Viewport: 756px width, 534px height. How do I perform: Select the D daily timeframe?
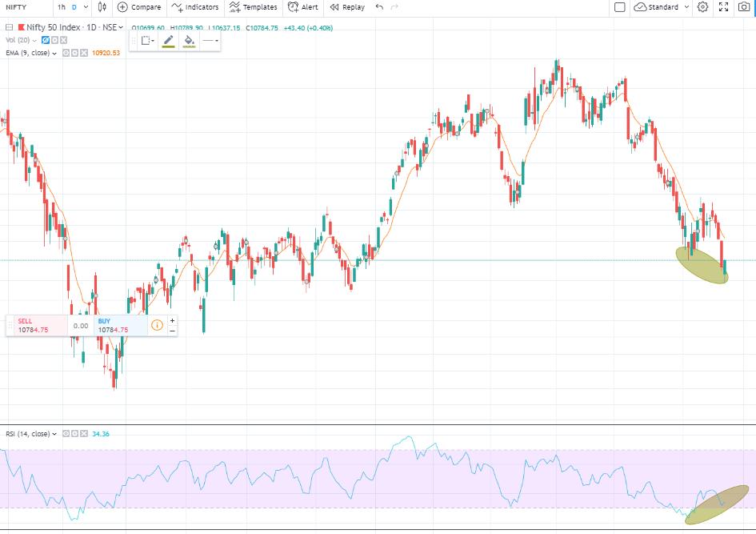(x=74, y=6)
